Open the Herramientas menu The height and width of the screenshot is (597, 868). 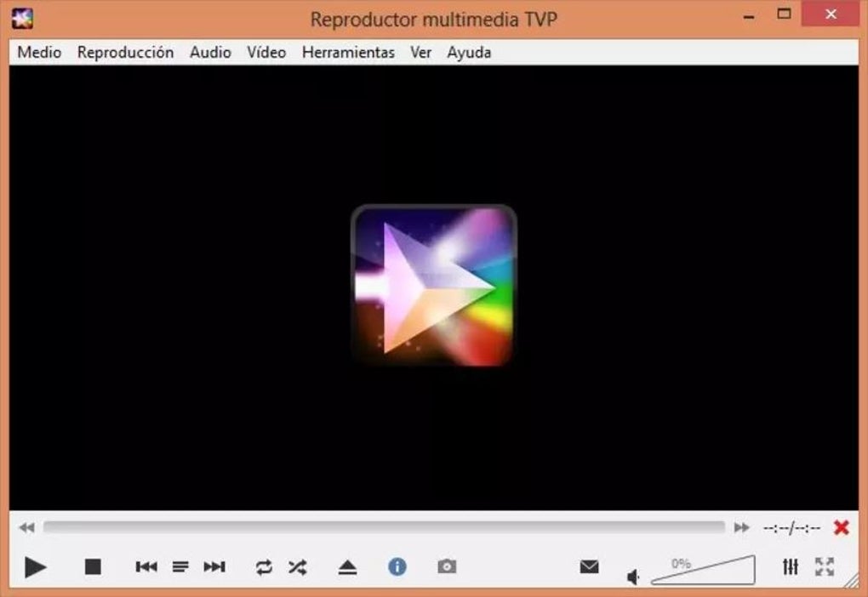[348, 52]
